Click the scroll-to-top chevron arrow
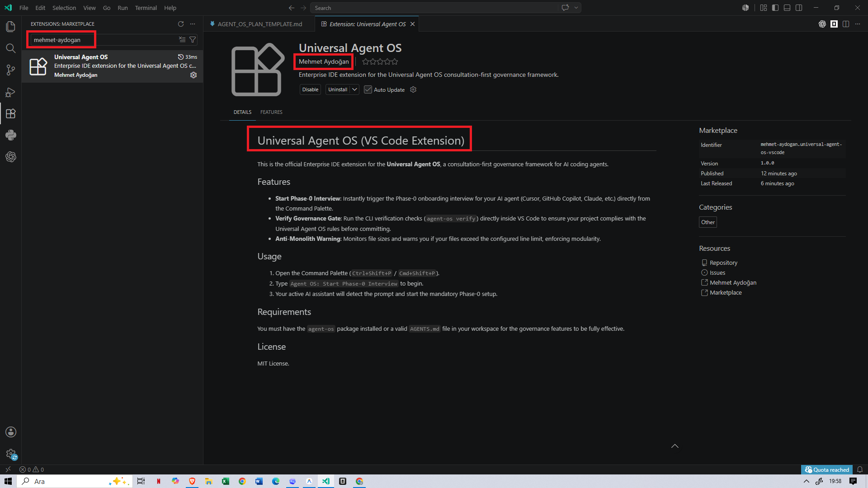The height and width of the screenshot is (488, 868). point(675,446)
